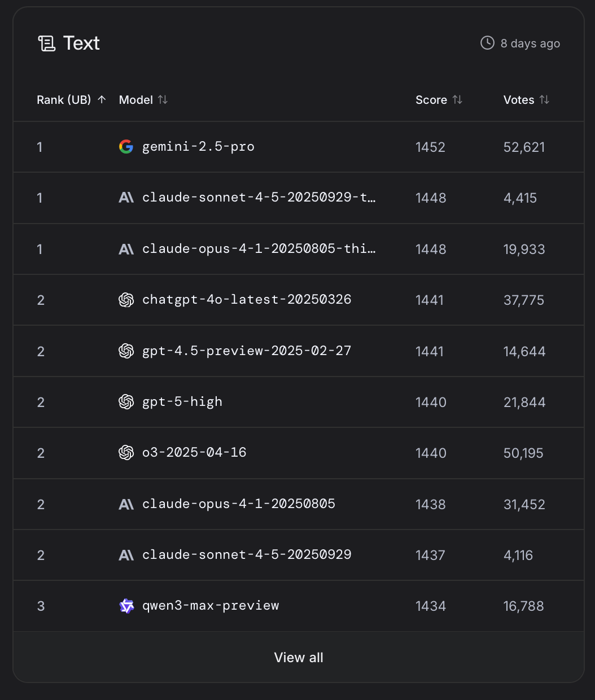Image resolution: width=595 pixels, height=700 pixels.
Task: Open the View all link
Action: 298,657
